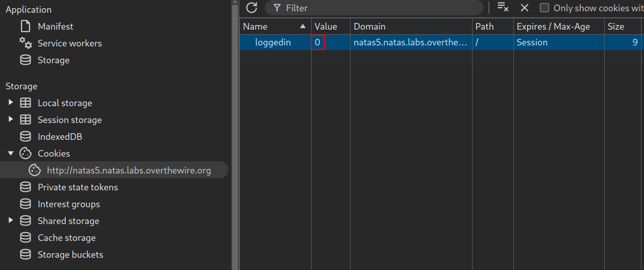644x270 pixels.
Task: Open Private state tokens entry
Action: click(x=78, y=187)
